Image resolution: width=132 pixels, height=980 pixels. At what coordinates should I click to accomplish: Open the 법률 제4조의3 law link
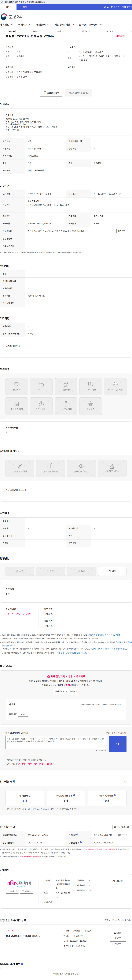pos(104,635)
